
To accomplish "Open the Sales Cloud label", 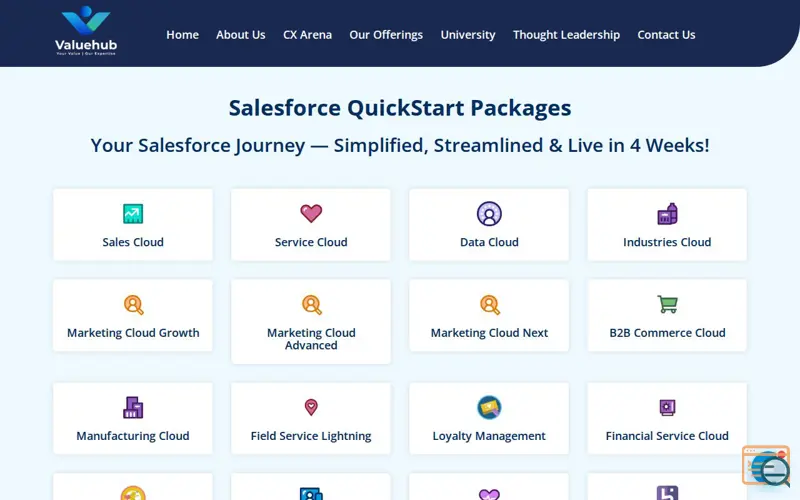I will pyautogui.click(x=133, y=242).
